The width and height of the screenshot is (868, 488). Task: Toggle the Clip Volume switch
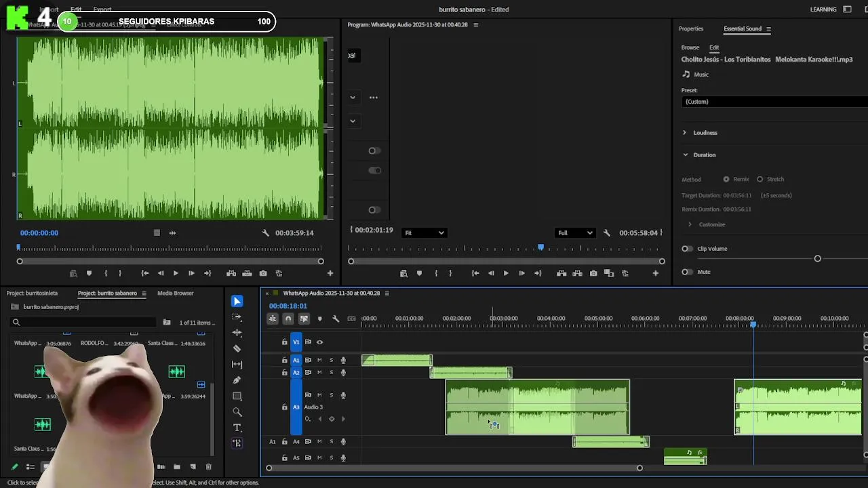tap(688, 249)
